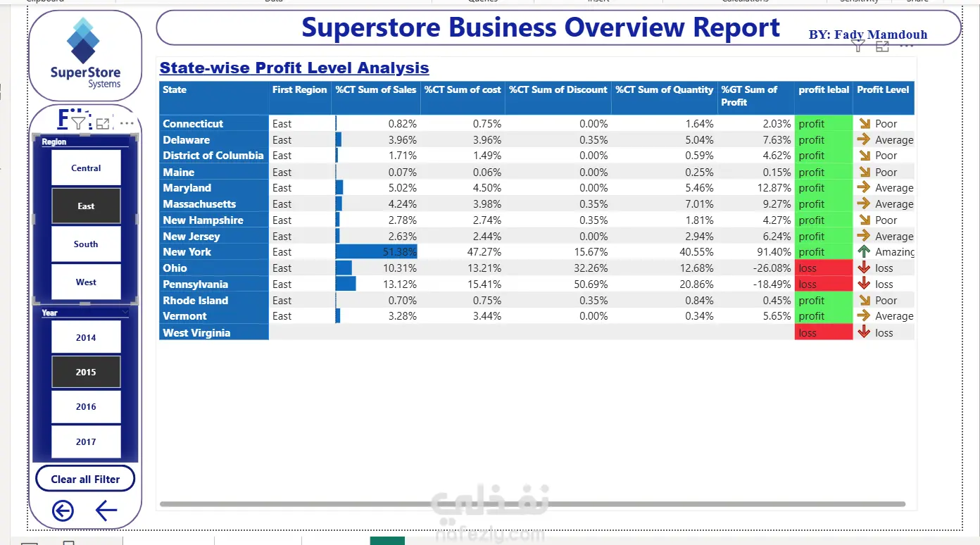The height and width of the screenshot is (545, 980).
Task: Click the green profit cell for Maryland
Action: (x=824, y=187)
